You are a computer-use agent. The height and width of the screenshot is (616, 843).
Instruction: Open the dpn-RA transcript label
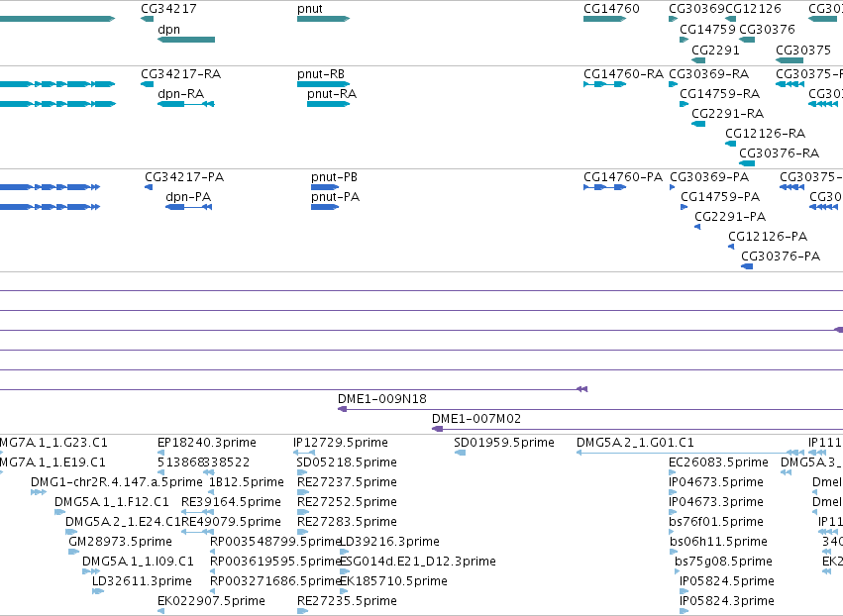pyautogui.click(x=180, y=94)
